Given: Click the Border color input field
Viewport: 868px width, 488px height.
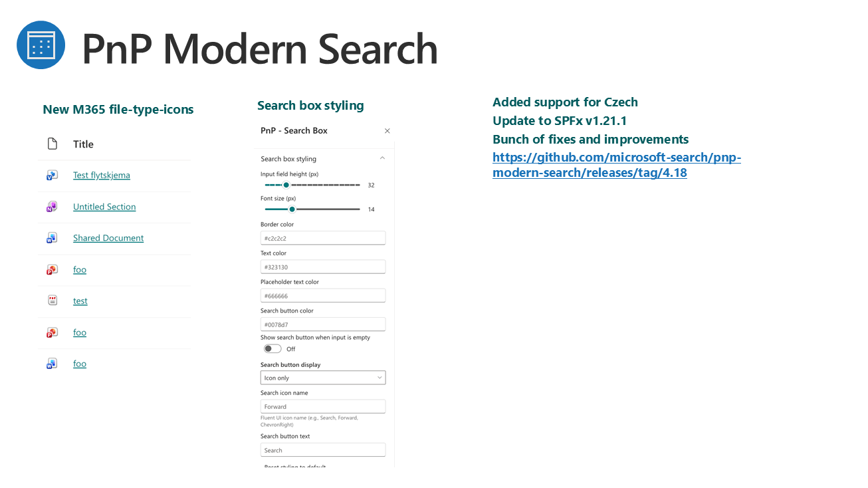Looking at the screenshot, I should pos(323,238).
